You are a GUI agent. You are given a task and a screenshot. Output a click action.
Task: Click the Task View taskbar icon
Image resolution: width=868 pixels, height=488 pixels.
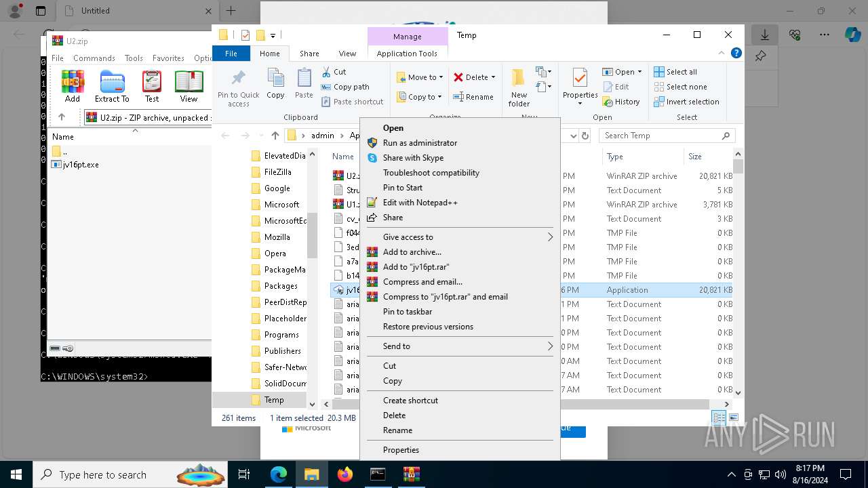click(244, 474)
